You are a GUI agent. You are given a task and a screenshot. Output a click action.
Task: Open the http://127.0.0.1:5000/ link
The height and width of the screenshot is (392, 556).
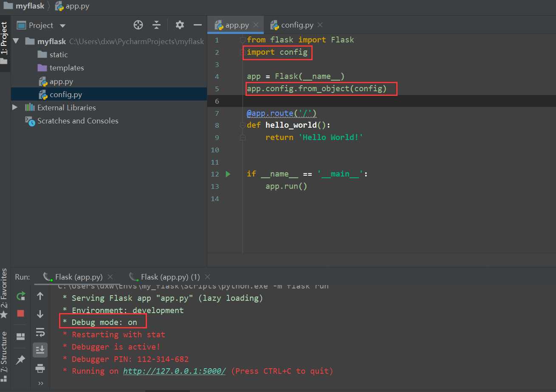click(174, 371)
